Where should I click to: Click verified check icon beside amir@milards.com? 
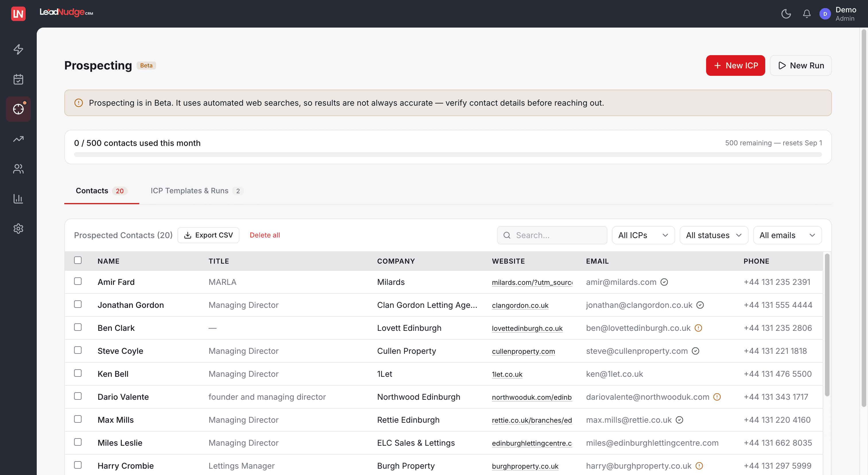664,282
